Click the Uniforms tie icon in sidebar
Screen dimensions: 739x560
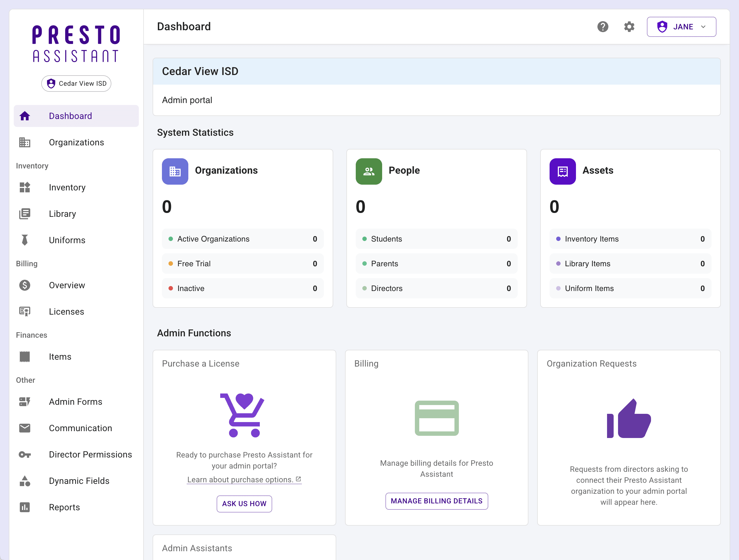click(25, 240)
